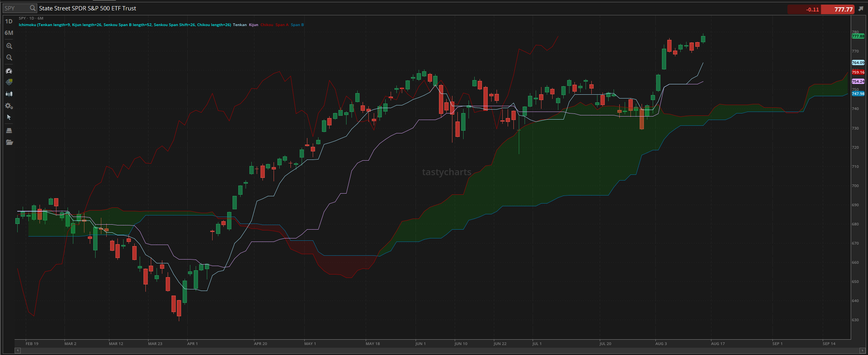Viewport: 868px width, 355px height.
Task: Click the purple 754.24 Kijun axis tag
Action: tap(858, 81)
